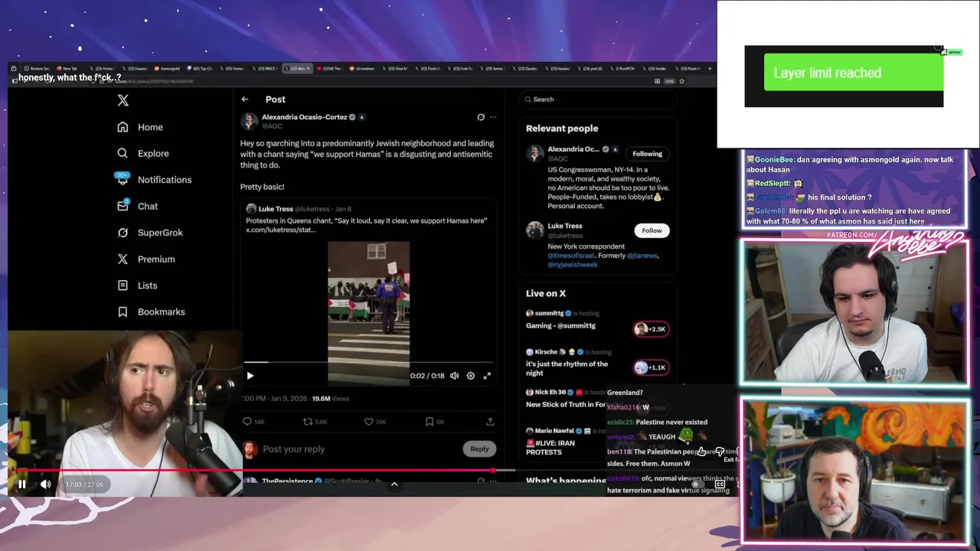Open Notifications in X sidebar
The height and width of the screenshot is (551, 980).
(155, 180)
